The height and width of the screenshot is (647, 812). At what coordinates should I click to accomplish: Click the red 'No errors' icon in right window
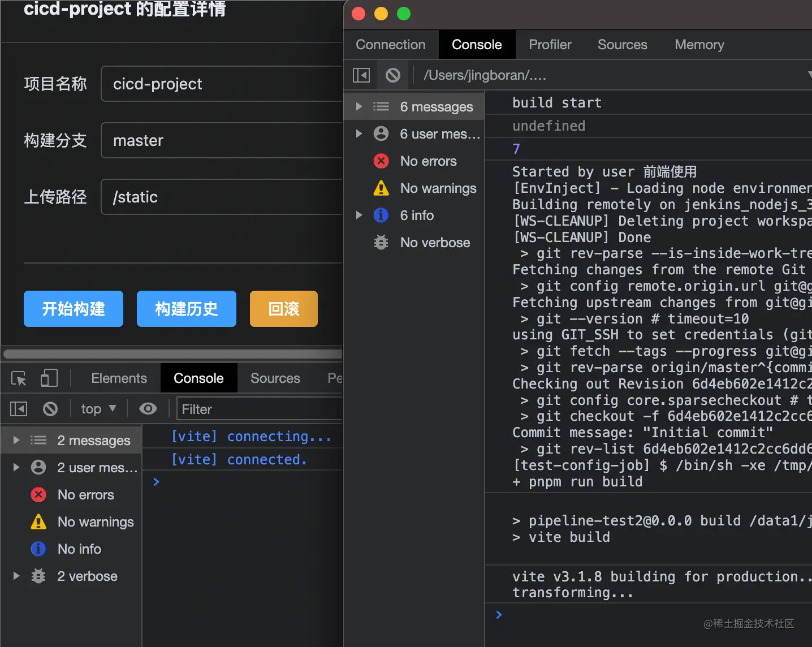[x=381, y=161]
